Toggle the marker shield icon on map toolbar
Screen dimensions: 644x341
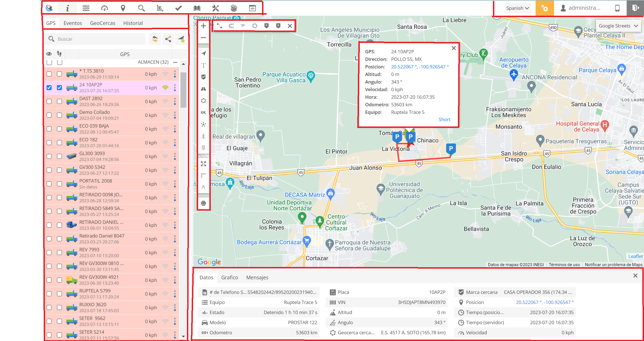[203, 77]
